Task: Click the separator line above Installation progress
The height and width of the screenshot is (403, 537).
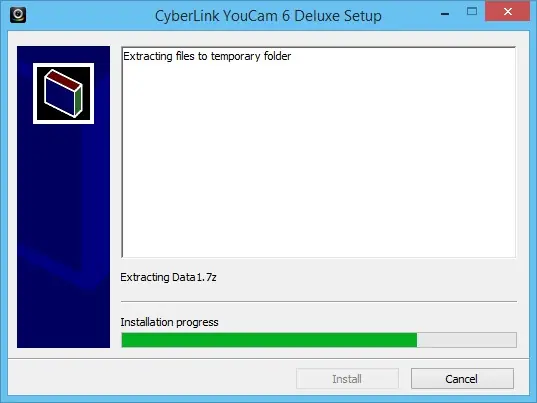Action: coord(319,302)
